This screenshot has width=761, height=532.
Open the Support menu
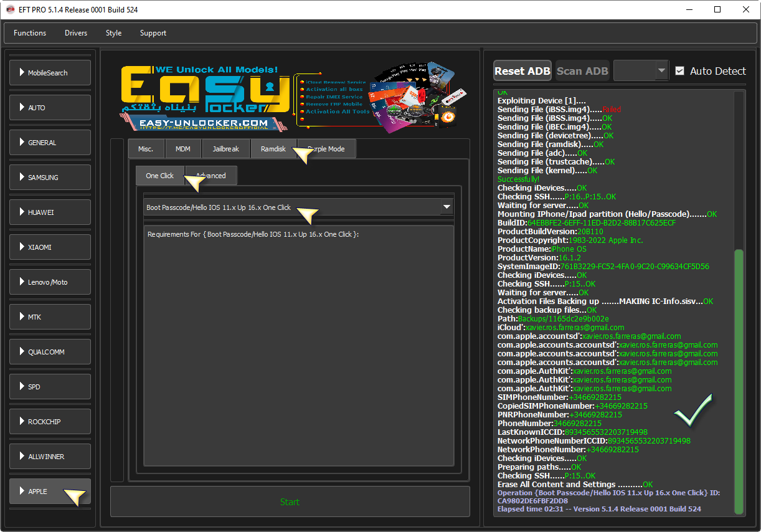click(153, 33)
